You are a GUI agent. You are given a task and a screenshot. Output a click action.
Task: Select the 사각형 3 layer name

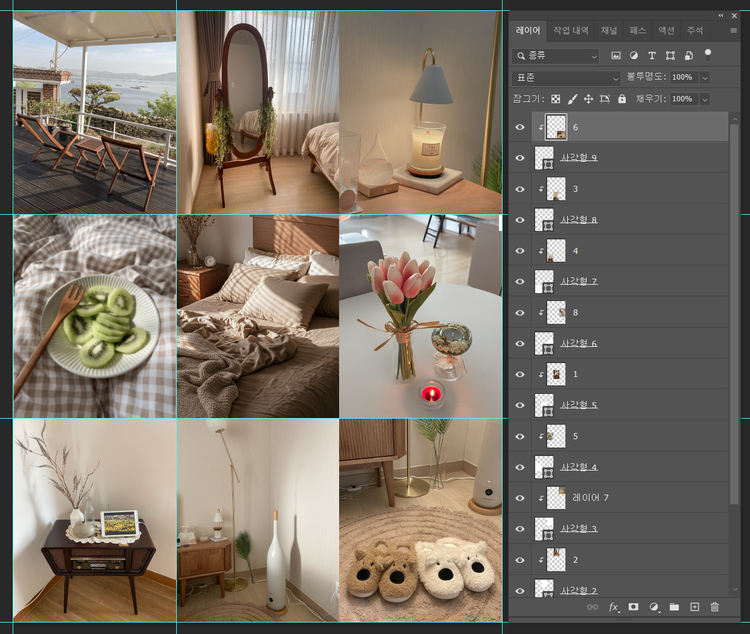[x=579, y=528]
